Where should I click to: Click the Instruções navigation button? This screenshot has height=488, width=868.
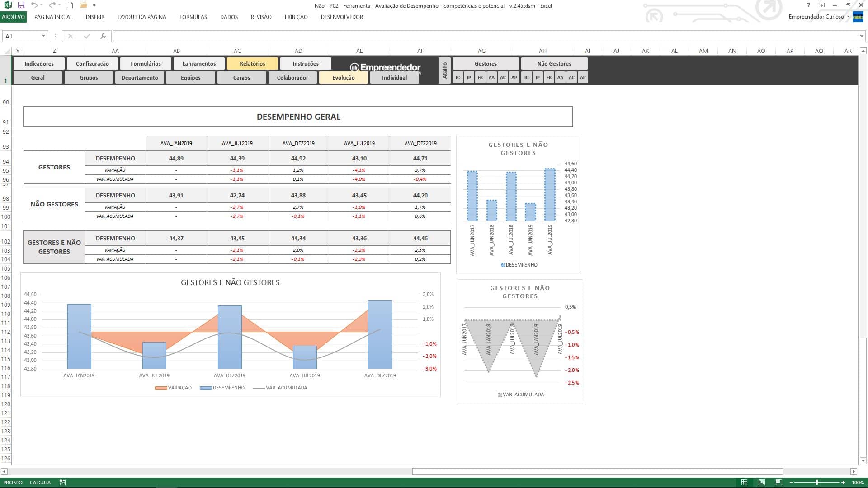pos(306,64)
